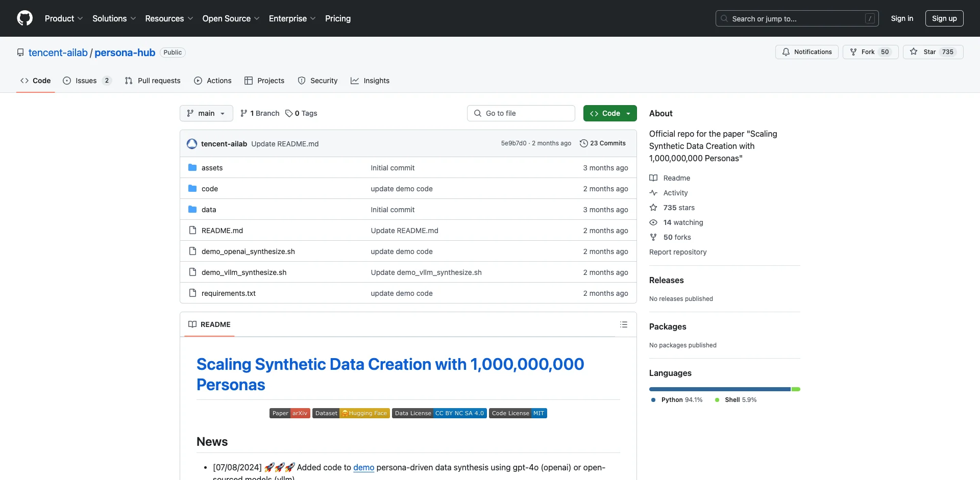This screenshot has height=480, width=980.
Task: Expand the Enterprise menu
Action: click(292, 18)
